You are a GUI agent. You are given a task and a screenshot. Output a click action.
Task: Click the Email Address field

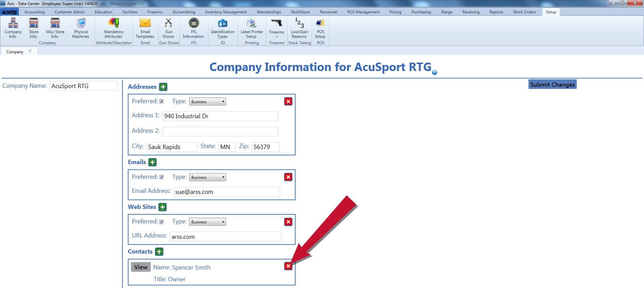[227, 192]
